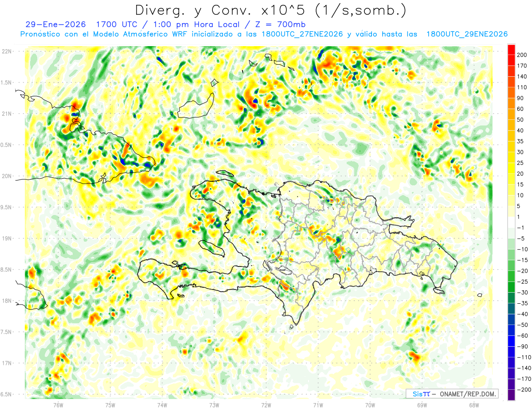Click the positive '50' colorbar label
This screenshot has height=411, width=532.
(x=520, y=120)
